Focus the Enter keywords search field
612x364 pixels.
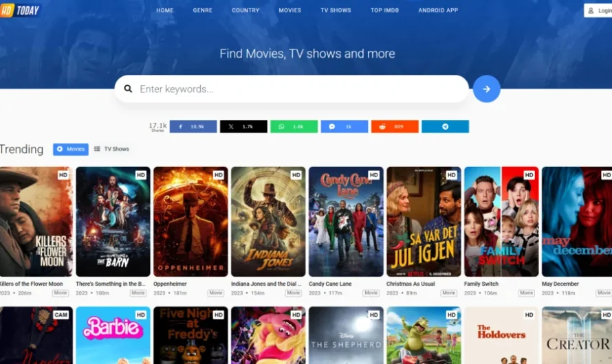tap(292, 89)
